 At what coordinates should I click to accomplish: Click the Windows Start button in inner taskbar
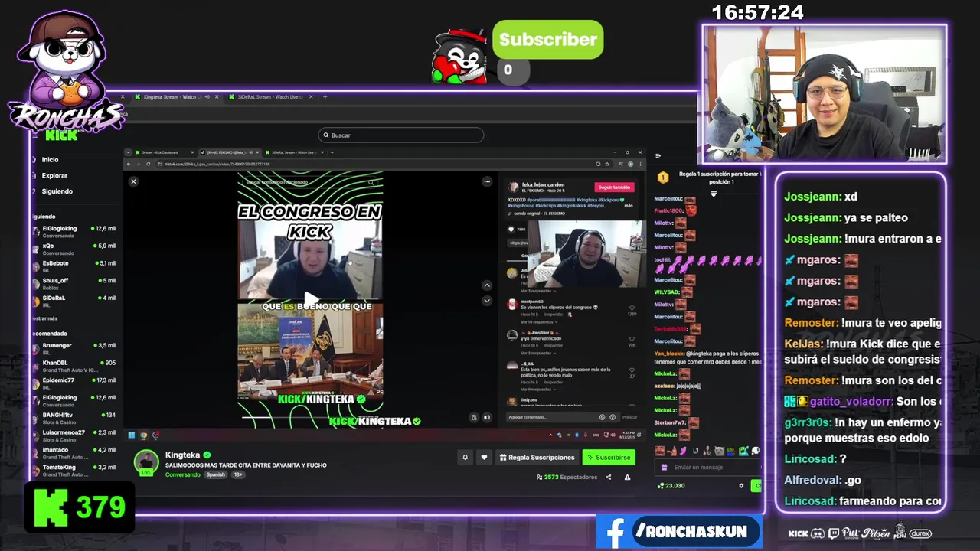click(132, 435)
